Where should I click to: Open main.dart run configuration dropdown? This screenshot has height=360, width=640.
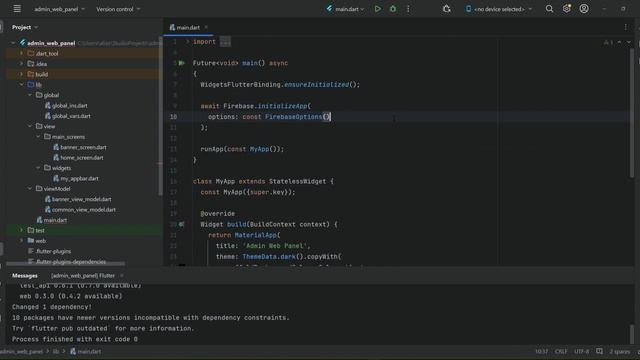pos(345,9)
